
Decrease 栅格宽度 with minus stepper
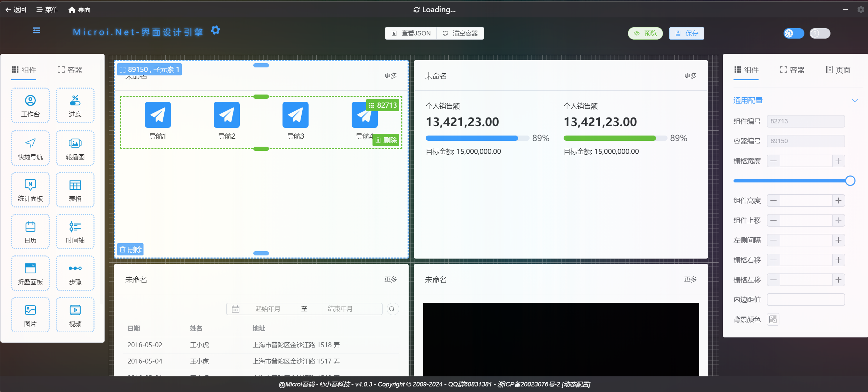coord(773,161)
